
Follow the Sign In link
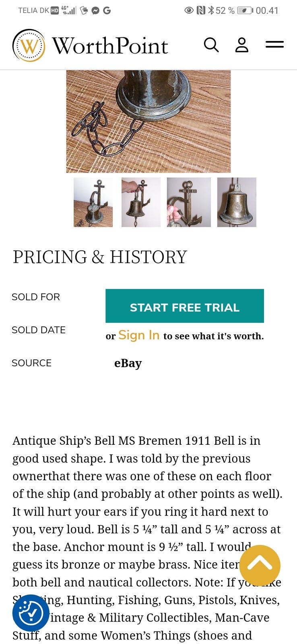click(139, 335)
